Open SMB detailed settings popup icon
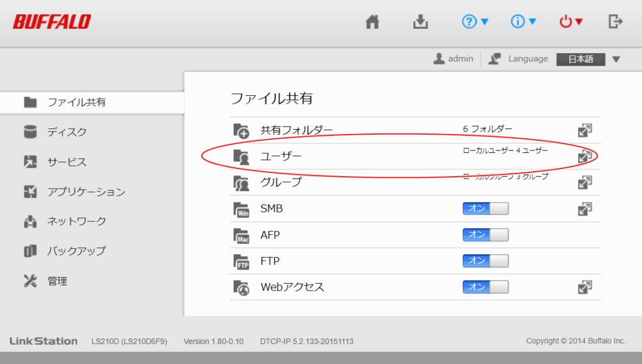The image size is (642, 364). pos(584,209)
